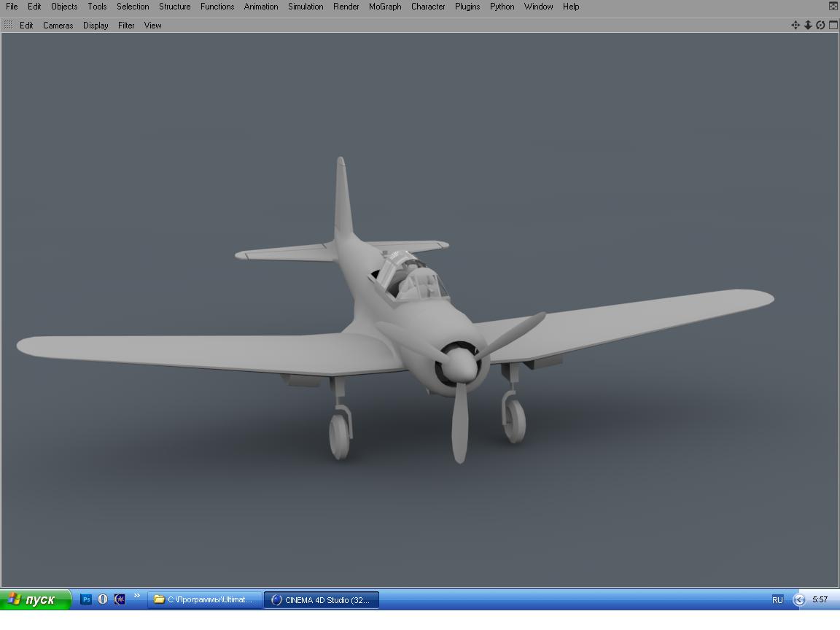Click the third quick launch icon
This screenshot has height=630, width=840.
(120, 599)
